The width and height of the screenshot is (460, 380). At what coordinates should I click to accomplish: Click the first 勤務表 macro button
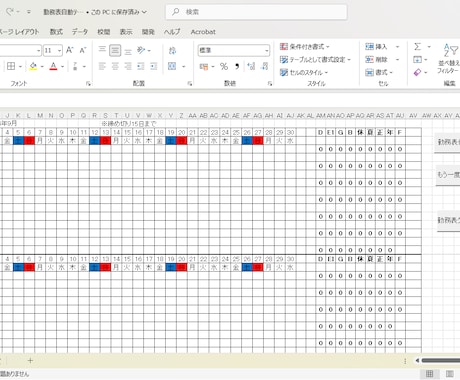(447, 142)
